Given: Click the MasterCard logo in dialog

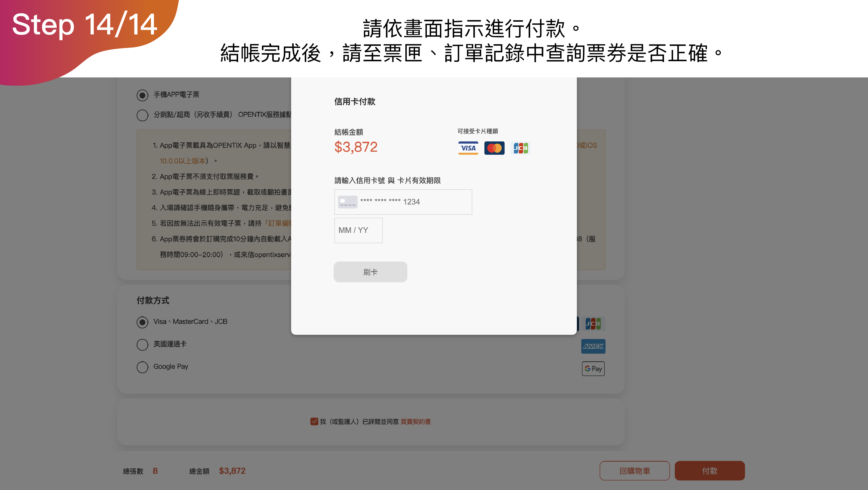Looking at the screenshot, I should click(x=494, y=148).
